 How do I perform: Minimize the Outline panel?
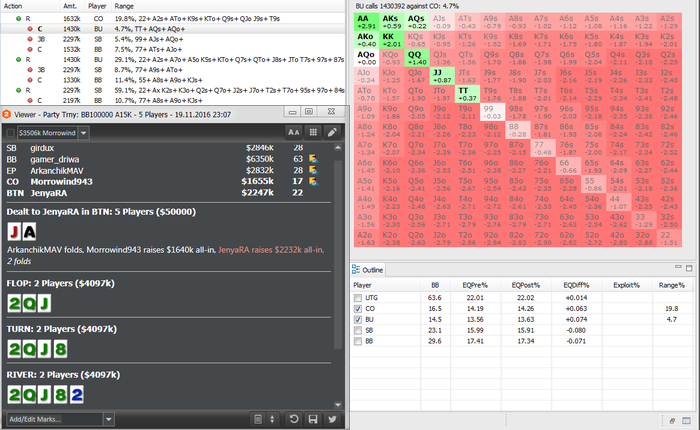[x=678, y=267]
